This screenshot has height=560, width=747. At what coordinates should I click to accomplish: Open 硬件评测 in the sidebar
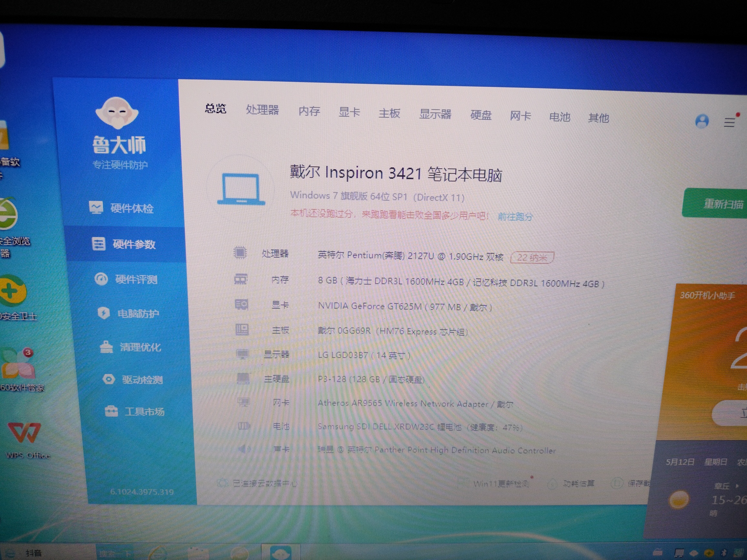point(126,279)
